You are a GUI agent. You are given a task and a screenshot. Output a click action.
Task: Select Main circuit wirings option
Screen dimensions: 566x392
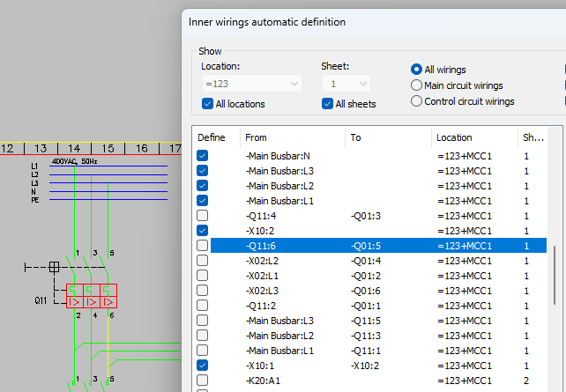tap(417, 85)
